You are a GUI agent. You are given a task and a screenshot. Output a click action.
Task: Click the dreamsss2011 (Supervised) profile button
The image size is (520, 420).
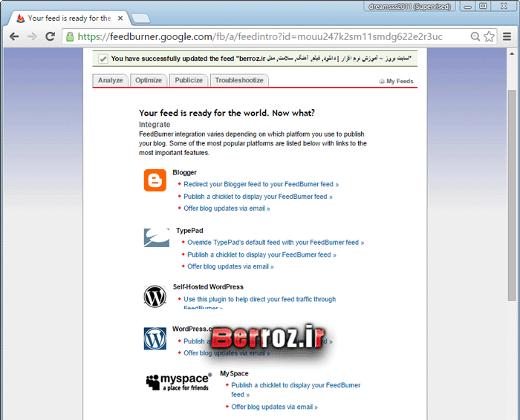pos(409,7)
